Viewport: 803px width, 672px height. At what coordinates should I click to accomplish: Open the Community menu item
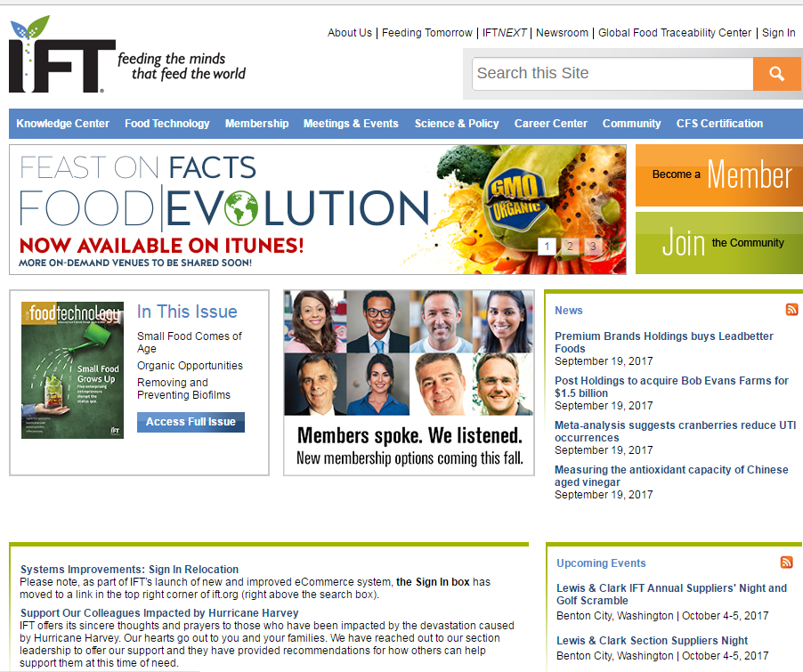(631, 124)
